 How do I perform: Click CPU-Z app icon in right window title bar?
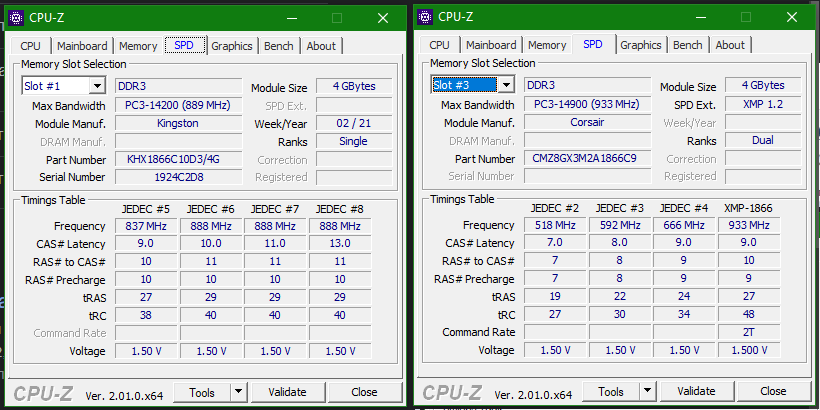[425, 17]
